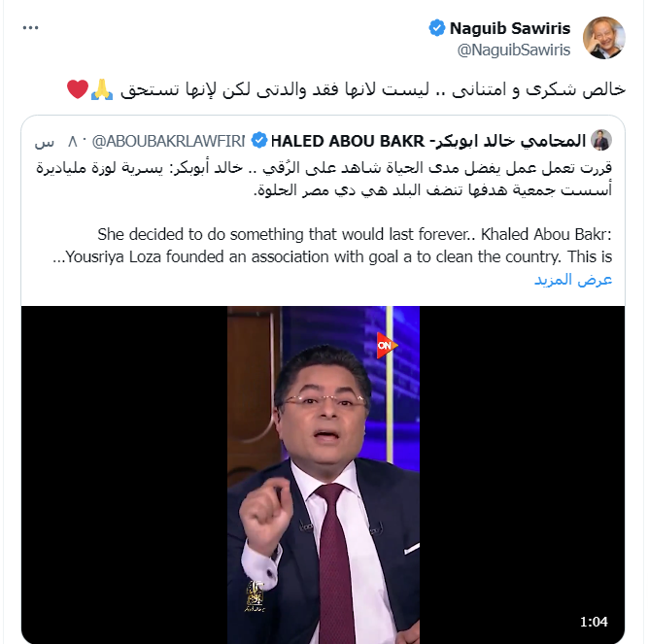The width and height of the screenshot is (648, 644).
Task: Click the 1:04 video duration label
Action: tap(594, 622)
